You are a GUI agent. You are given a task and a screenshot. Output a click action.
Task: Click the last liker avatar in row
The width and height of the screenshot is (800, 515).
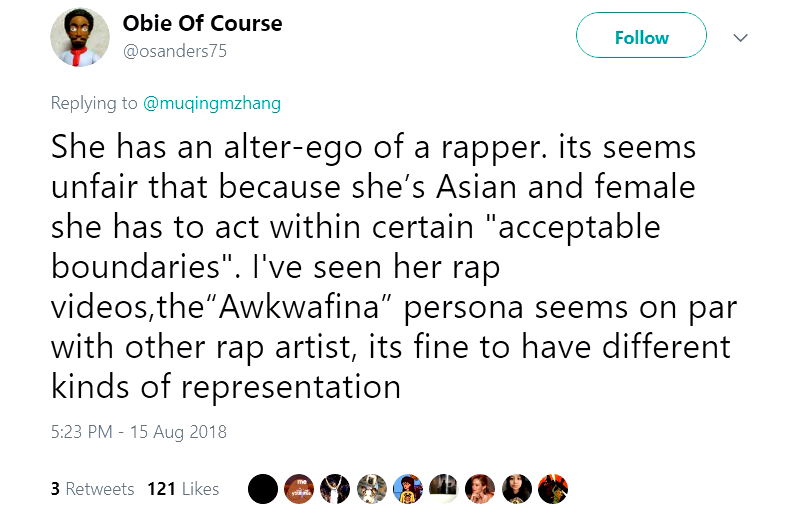pos(552,489)
